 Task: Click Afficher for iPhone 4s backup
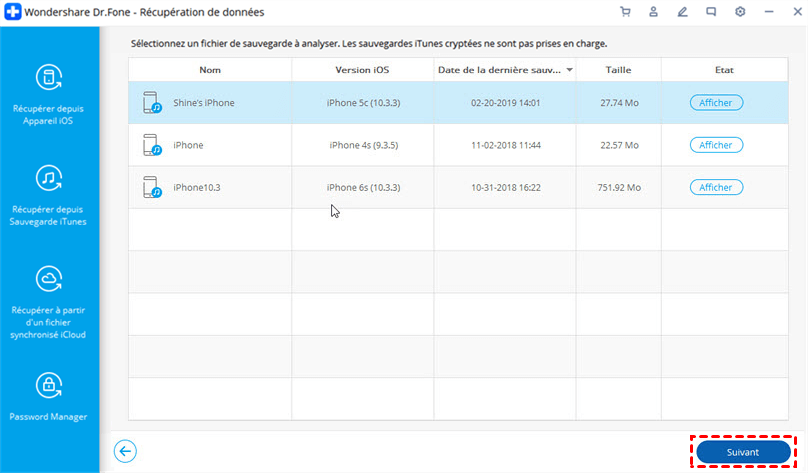click(x=716, y=145)
